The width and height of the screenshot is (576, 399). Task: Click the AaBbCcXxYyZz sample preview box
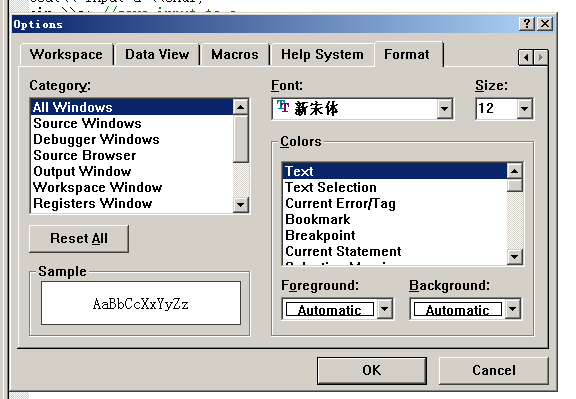pos(141,303)
